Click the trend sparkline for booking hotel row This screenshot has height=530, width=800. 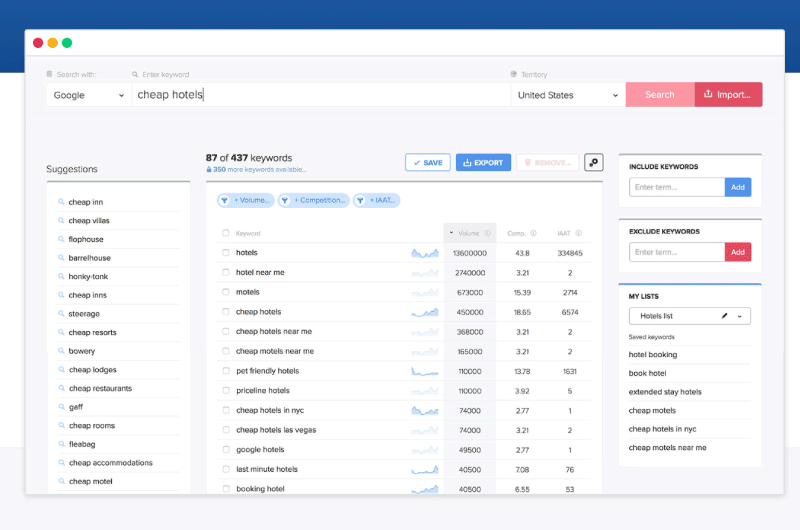pyautogui.click(x=424, y=489)
